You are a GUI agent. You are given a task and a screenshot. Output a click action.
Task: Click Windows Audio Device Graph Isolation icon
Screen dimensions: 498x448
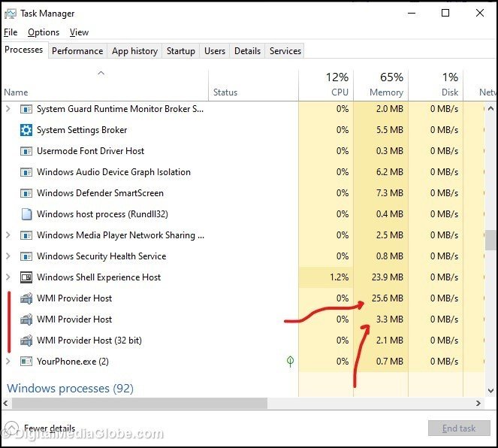click(26, 172)
